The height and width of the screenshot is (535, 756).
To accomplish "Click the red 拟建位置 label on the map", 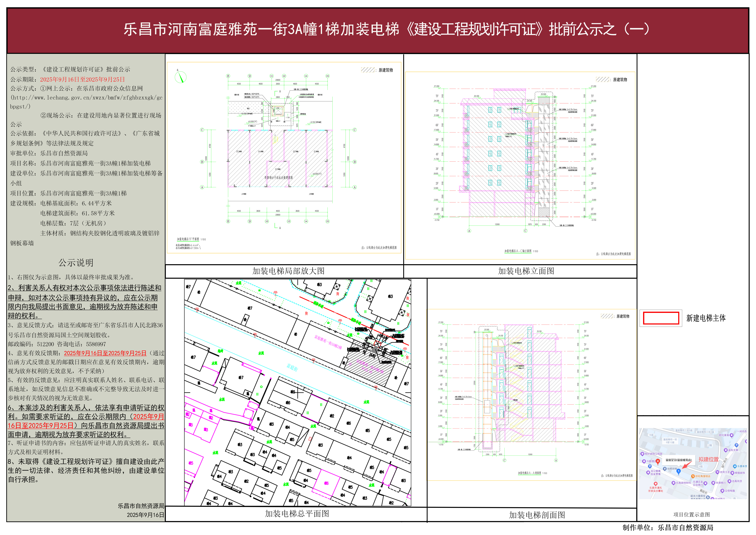I will point(708,459).
